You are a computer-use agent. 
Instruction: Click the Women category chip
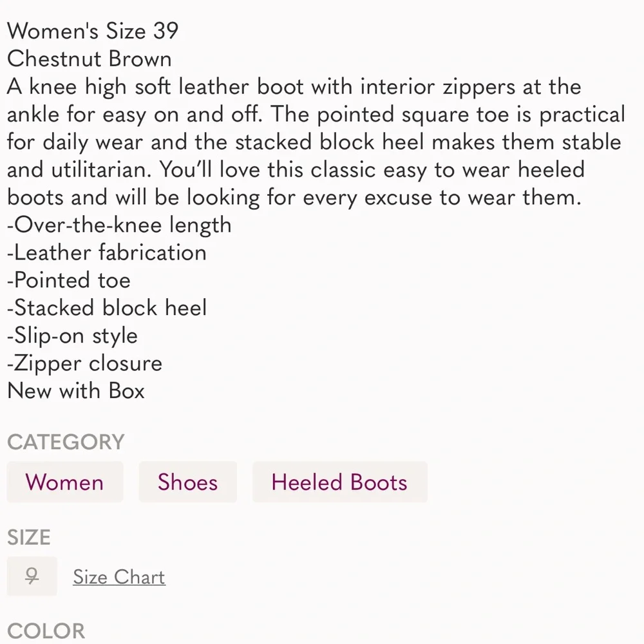(64, 482)
